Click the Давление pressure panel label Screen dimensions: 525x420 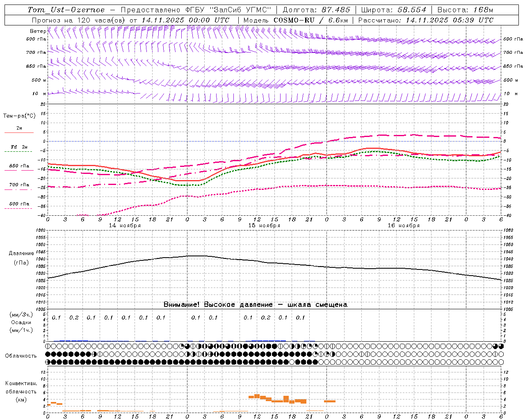[21, 253]
